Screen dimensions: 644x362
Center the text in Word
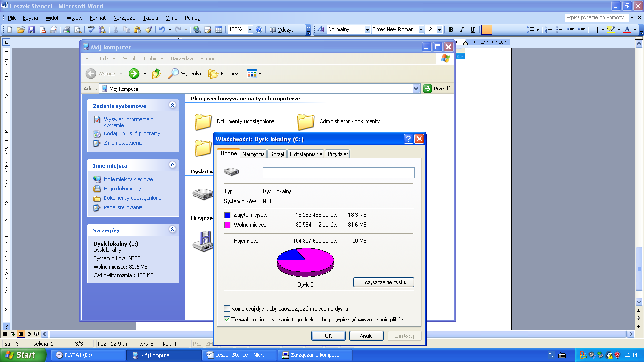click(497, 30)
